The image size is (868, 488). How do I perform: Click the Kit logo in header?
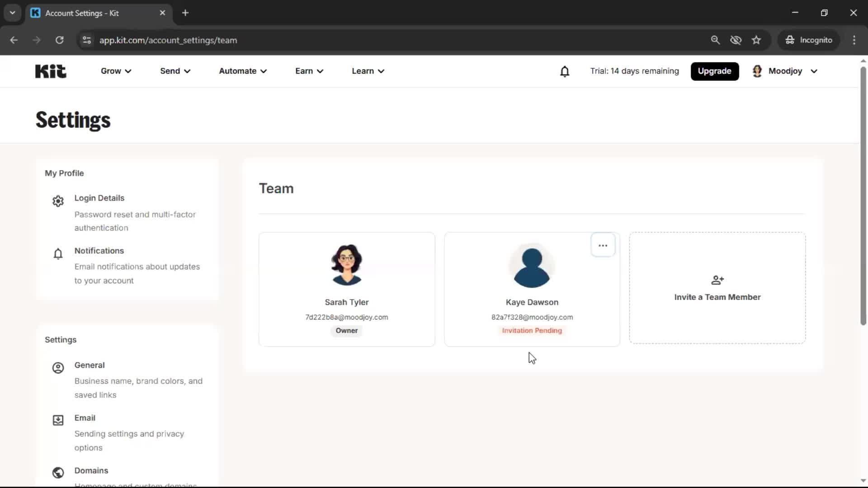(51, 71)
